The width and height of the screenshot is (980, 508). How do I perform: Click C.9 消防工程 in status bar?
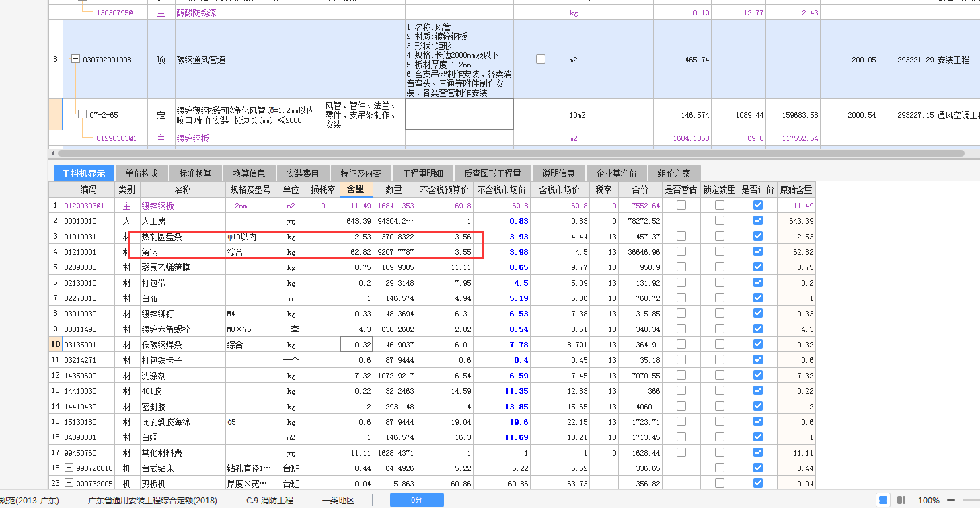[270, 500]
